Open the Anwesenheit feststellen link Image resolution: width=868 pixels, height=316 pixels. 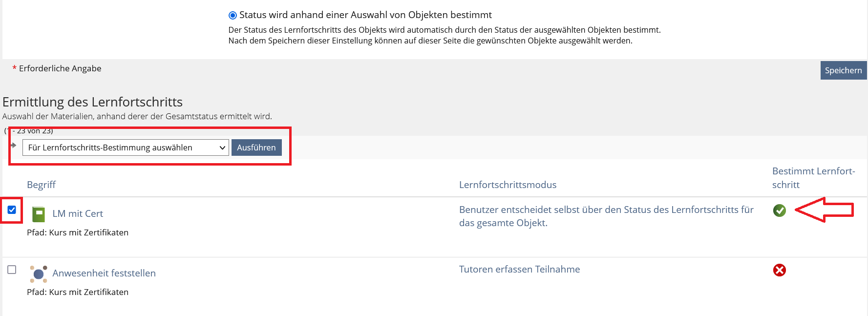[x=104, y=273]
